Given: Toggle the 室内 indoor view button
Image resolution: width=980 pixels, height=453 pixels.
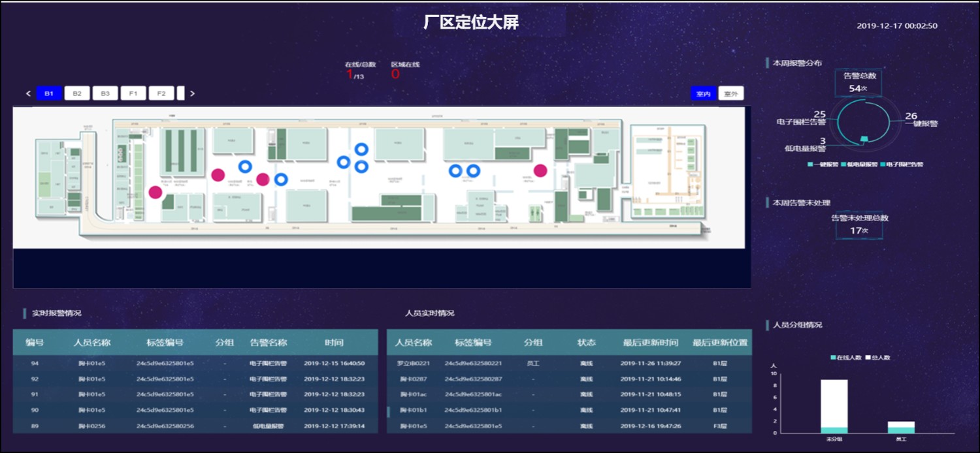Looking at the screenshot, I should pos(703,94).
